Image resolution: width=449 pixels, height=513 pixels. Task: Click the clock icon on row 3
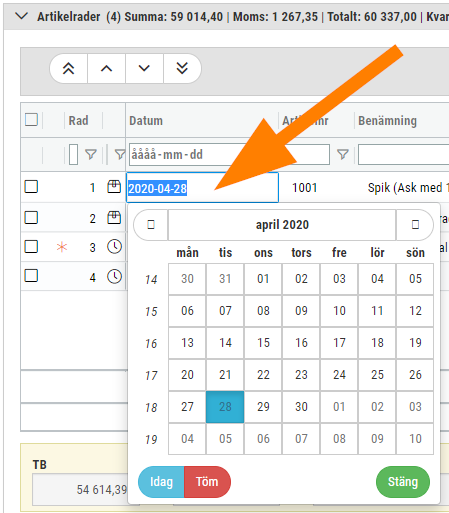tap(114, 247)
